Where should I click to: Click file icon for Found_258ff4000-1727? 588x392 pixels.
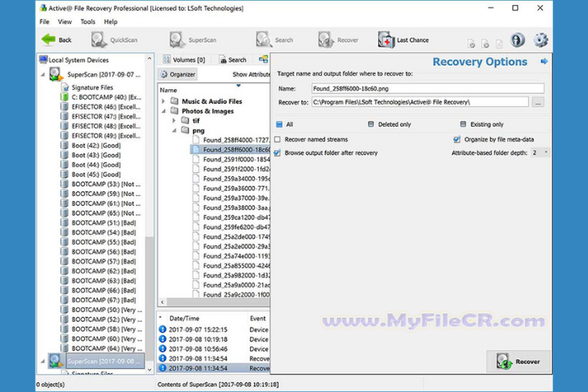tap(196, 140)
